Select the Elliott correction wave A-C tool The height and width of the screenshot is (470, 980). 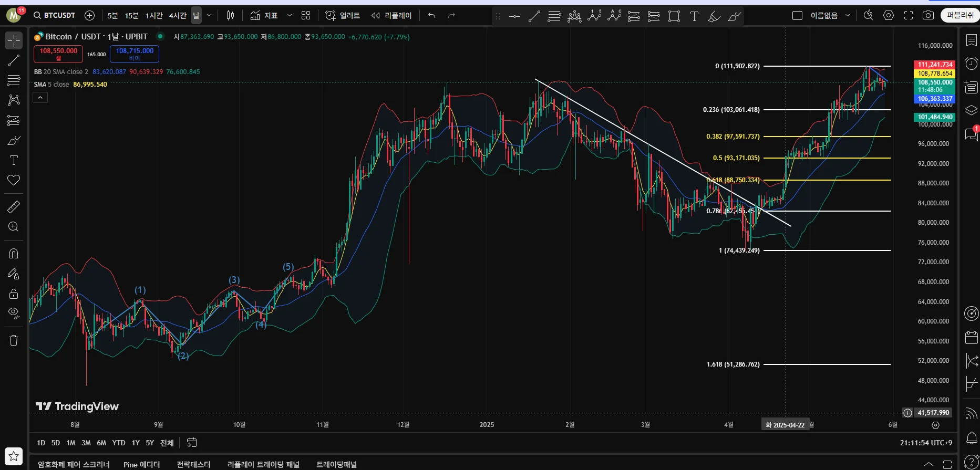pyautogui.click(x=614, y=17)
